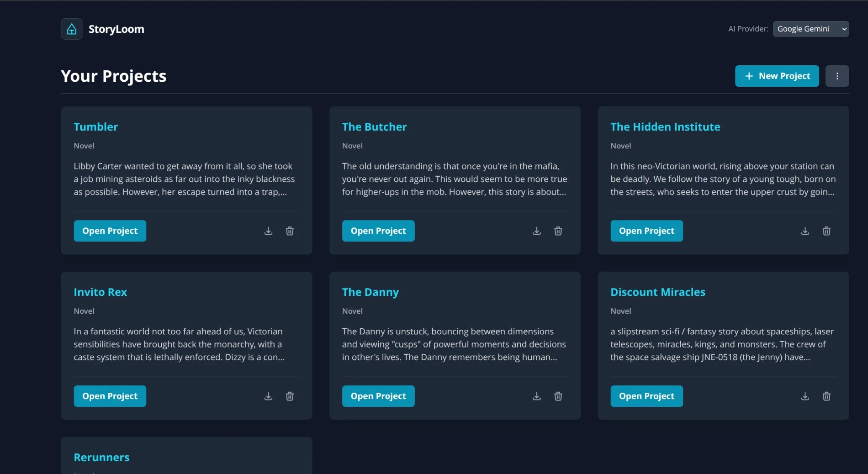Open The Butcher project
Viewport: 868px width, 474px height.
click(378, 231)
